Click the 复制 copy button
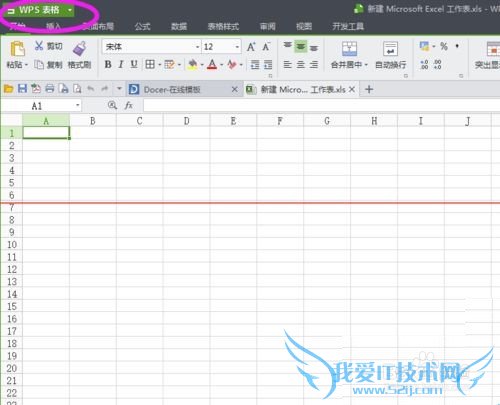This screenshot has width=500, height=405. [48, 65]
